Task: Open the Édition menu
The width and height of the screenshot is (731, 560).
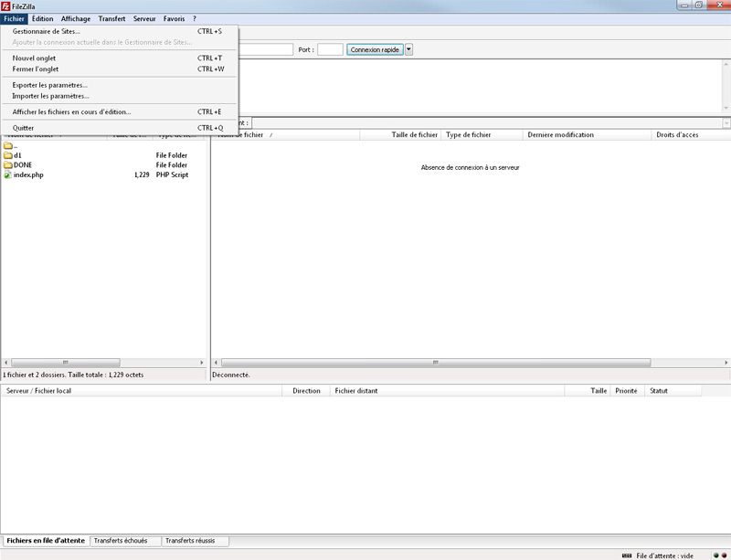Action: [42, 18]
